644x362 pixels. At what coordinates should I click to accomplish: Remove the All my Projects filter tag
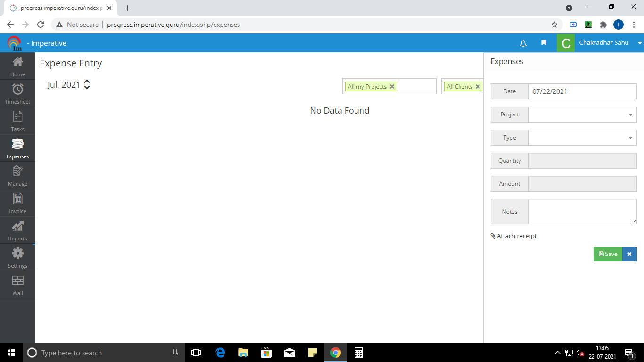point(392,87)
